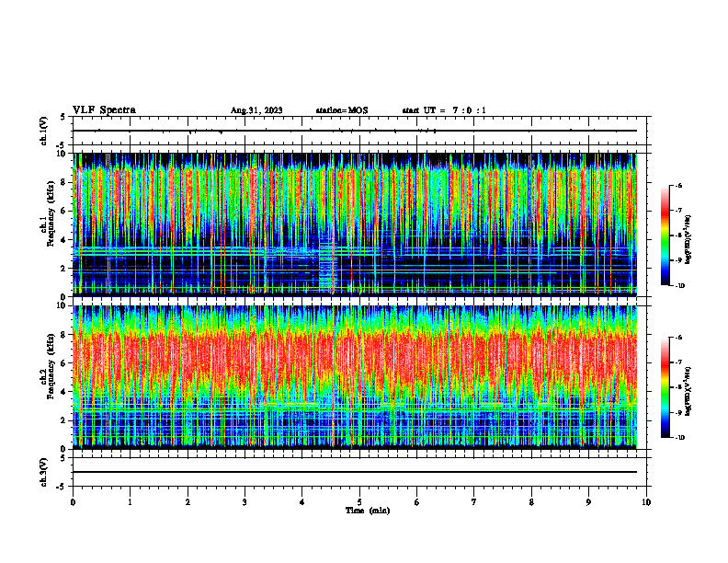Click the "station=MOS" header text
The image size is (728, 563).
pos(342,110)
